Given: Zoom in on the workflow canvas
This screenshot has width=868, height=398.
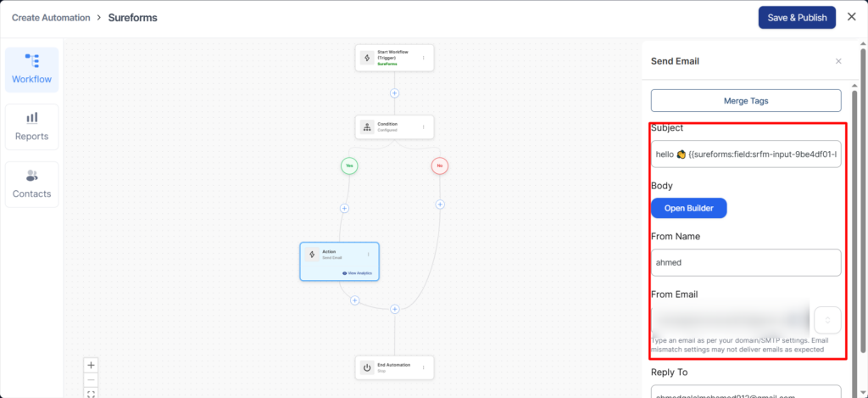Looking at the screenshot, I should 92,364.
